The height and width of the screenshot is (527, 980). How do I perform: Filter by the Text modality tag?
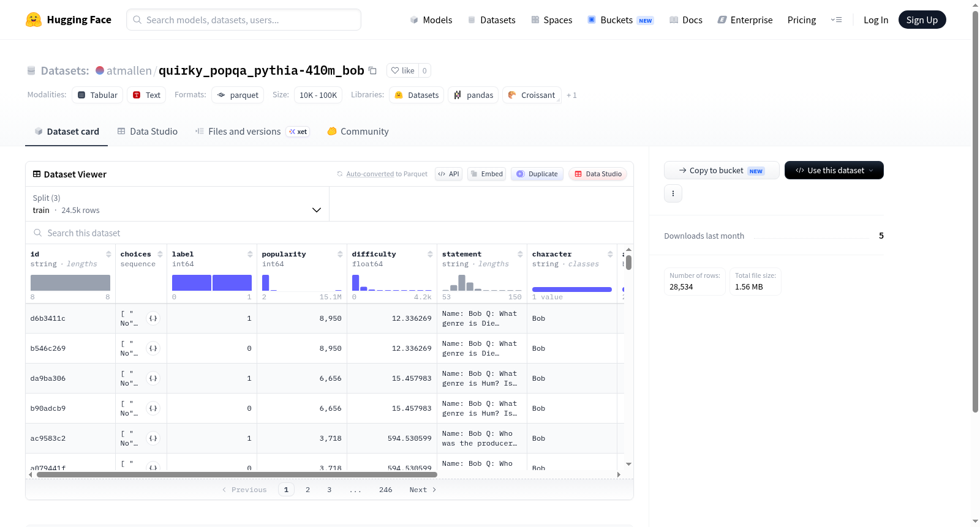146,95
